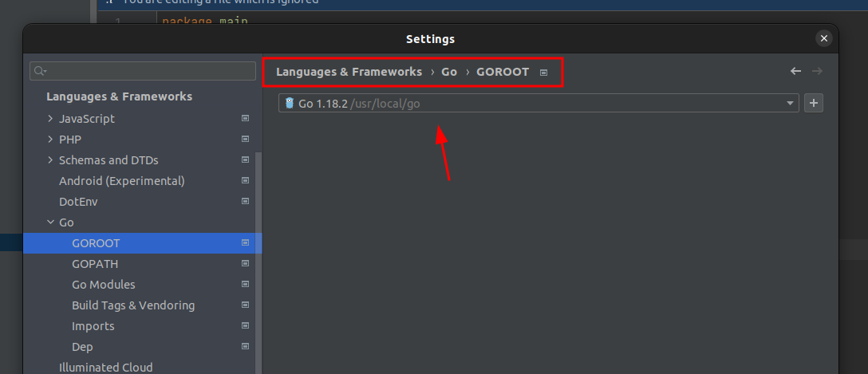Click Languages & Frameworks breadcrumb link
This screenshot has height=374, width=868.
(349, 72)
